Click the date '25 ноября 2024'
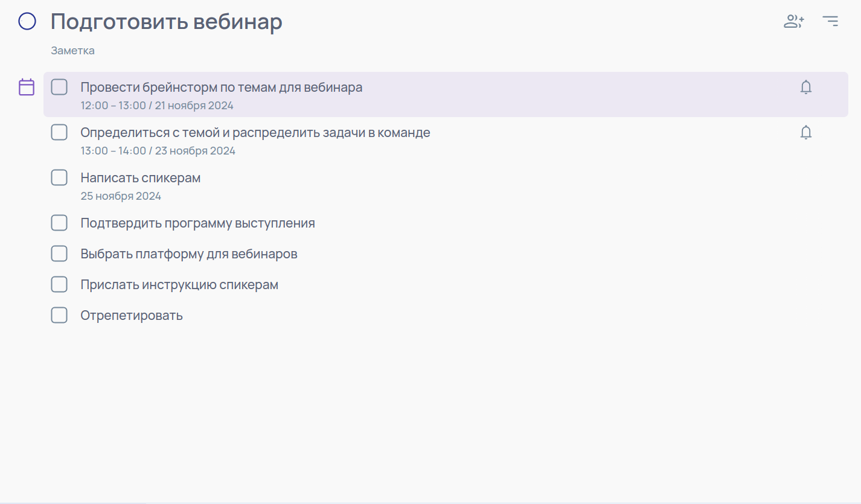 pos(121,196)
